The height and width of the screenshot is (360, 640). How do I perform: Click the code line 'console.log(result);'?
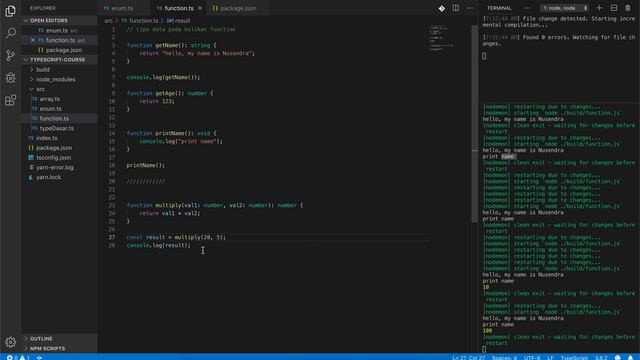tap(158, 245)
